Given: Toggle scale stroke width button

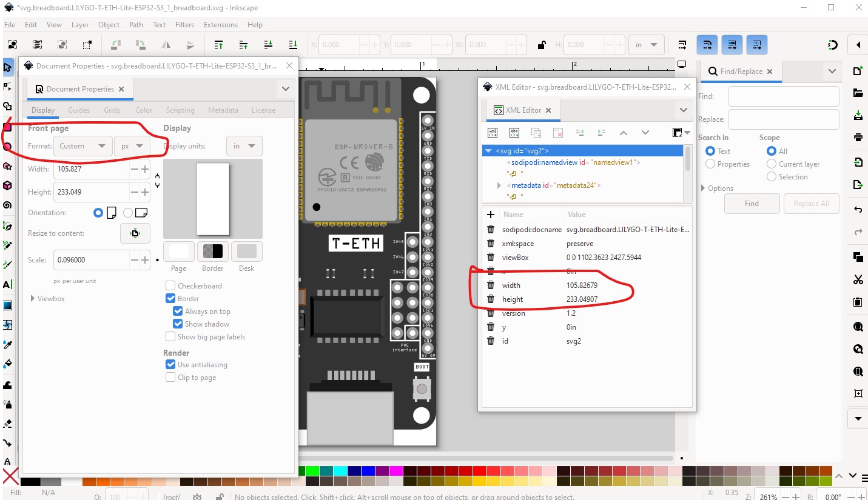Looking at the screenshot, I should pyautogui.click(x=682, y=44).
